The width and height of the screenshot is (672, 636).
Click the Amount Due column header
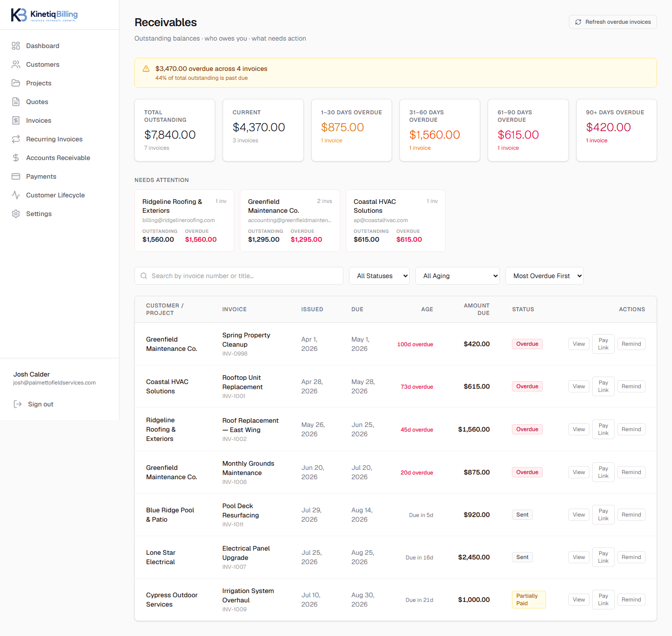pyautogui.click(x=476, y=309)
